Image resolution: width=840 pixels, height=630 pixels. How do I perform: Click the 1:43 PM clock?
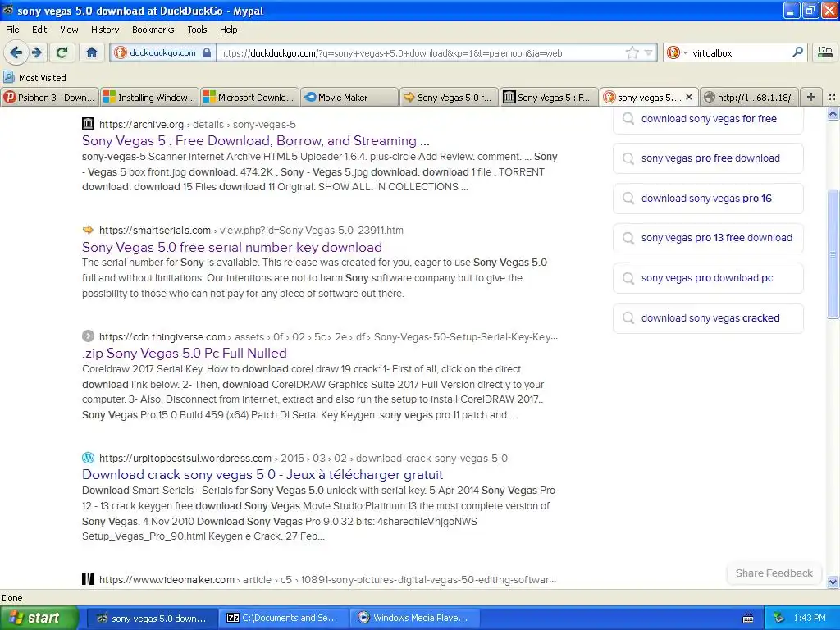tap(810, 618)
